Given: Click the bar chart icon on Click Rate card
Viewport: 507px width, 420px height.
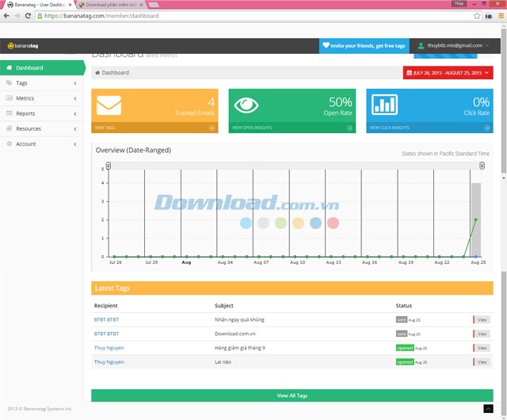Looking at the screenshot, I should pyautogui.click(x=384, y=105).
